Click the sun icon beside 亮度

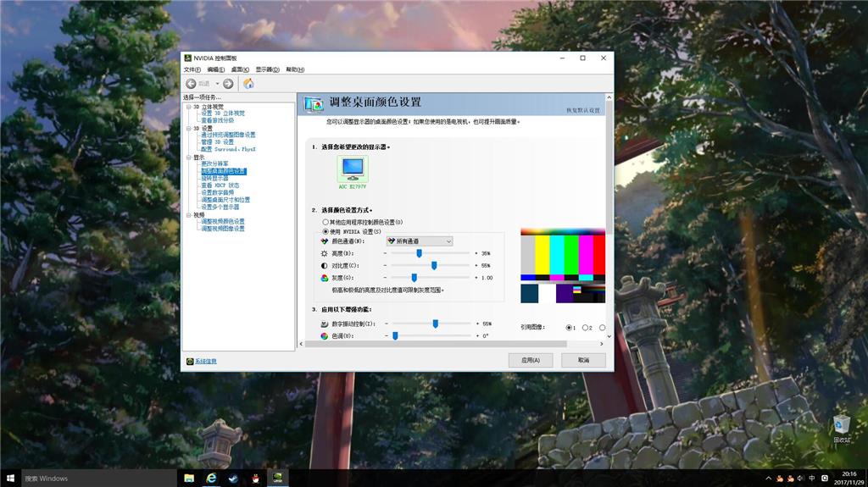point(325,253)
